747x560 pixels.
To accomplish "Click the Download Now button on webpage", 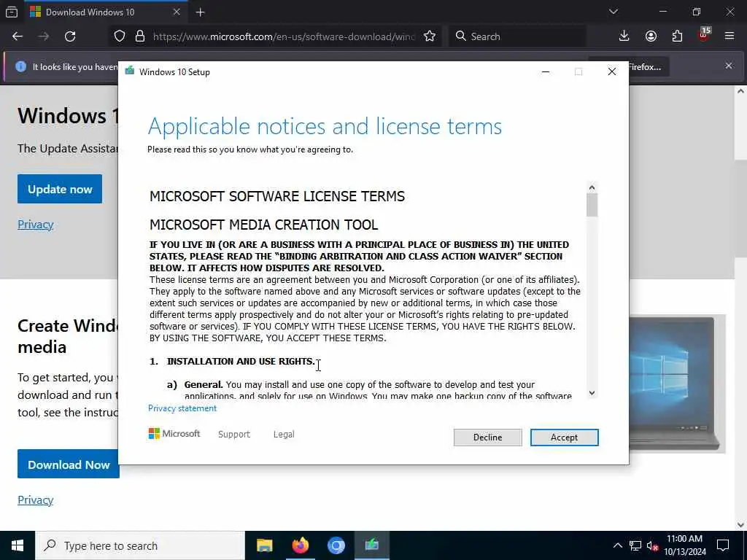I will (69, 464).
